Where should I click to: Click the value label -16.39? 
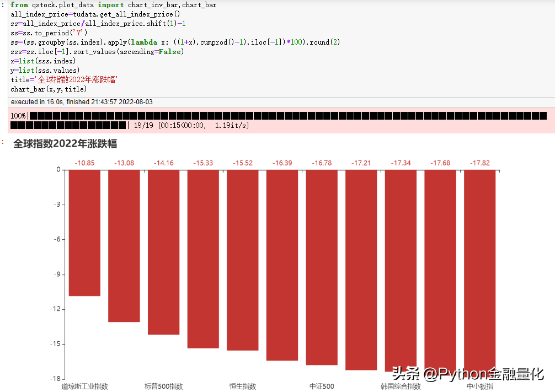[282, 163]
